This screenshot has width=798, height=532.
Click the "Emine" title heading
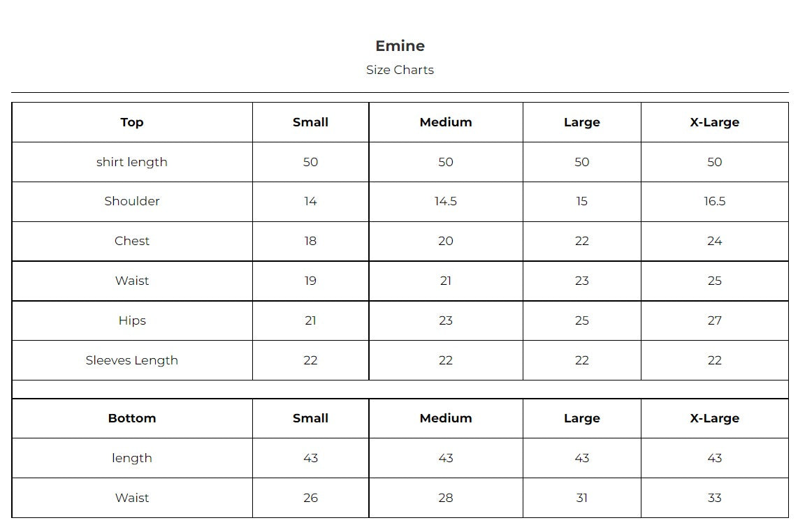400,46
